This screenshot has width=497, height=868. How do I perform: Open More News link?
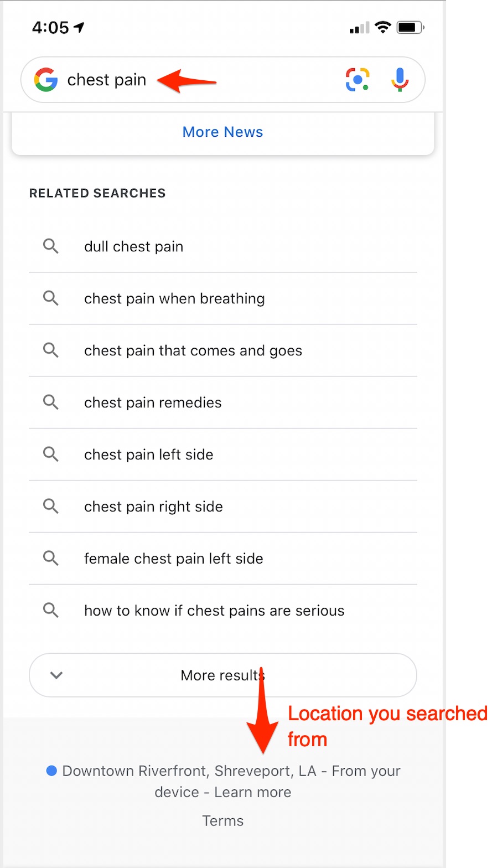point(222,132)
